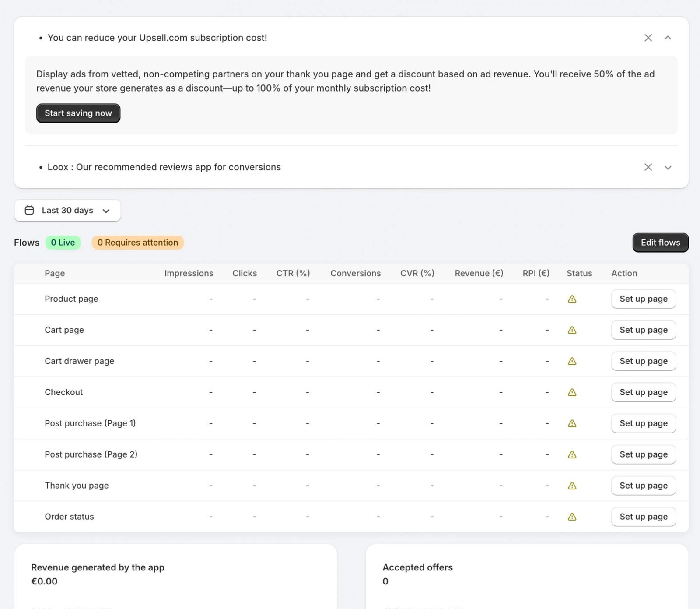Screen dimensions: 700x609
Task: Click the RPI (€) column header
Action: [x=536, y=273]
